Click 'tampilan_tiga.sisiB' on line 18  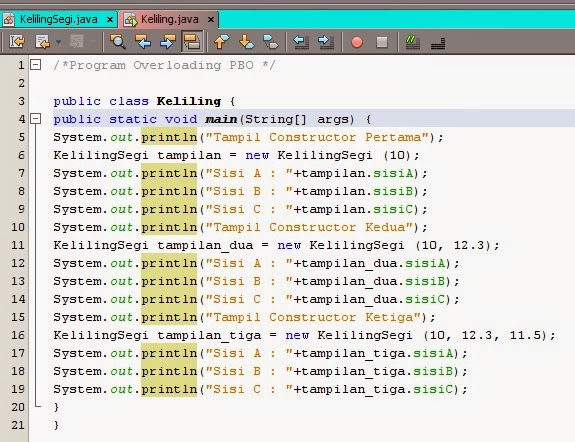point(377,371)
